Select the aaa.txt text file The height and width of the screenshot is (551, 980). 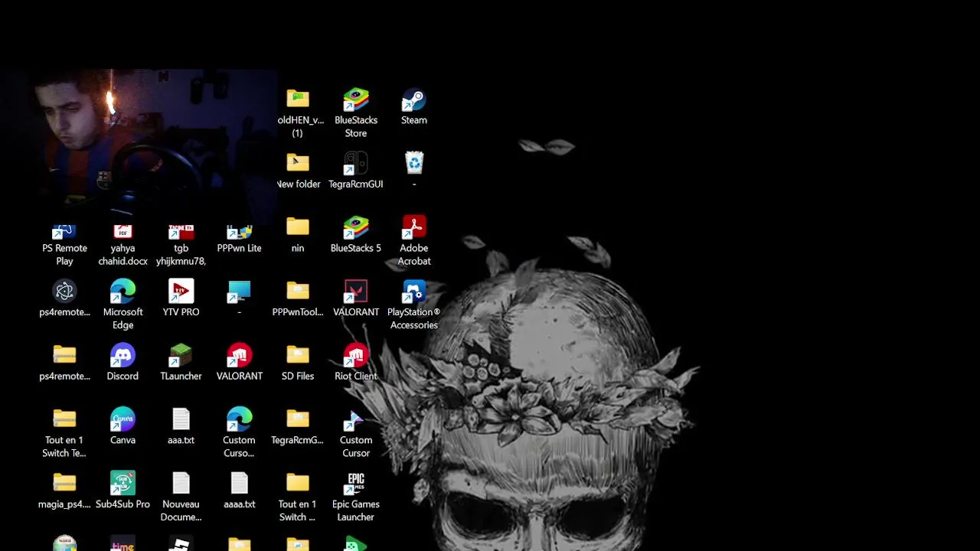coord(181,427)
